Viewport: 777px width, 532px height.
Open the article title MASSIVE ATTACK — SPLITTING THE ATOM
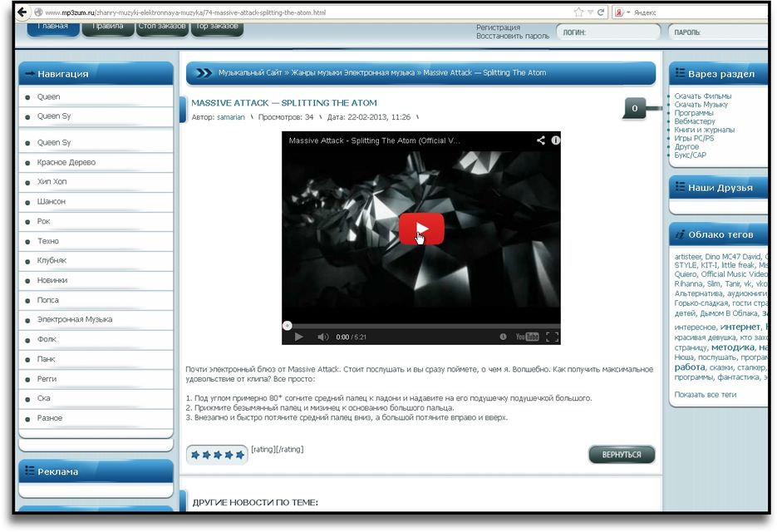pyautogui.click(x=284, y=103)
